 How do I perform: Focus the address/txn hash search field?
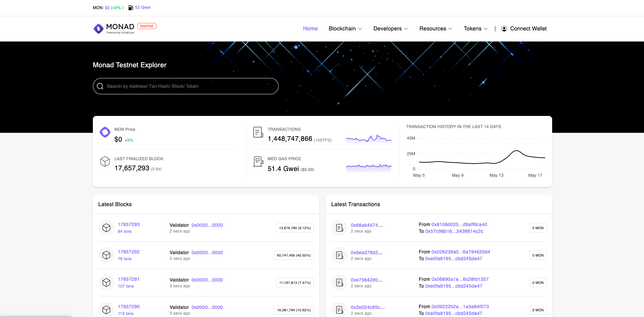[x=186, y=86]
